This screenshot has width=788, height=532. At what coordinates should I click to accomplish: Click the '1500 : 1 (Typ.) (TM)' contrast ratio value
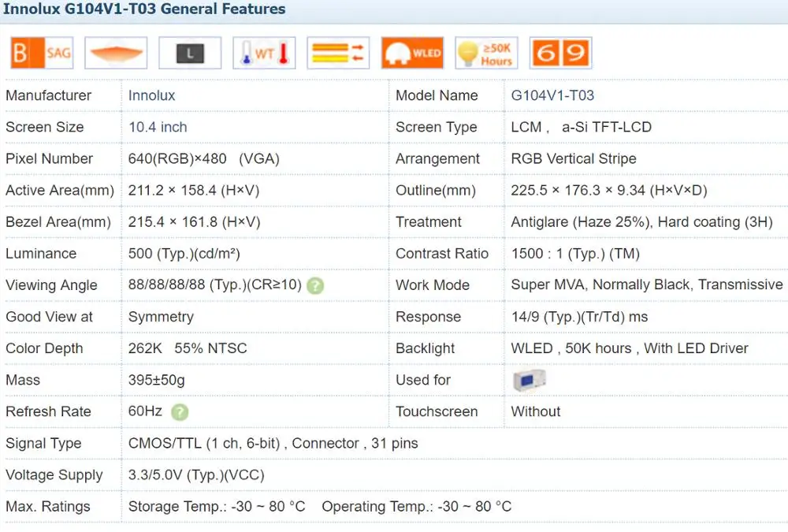pyautogui.click(x=575, y=254)
